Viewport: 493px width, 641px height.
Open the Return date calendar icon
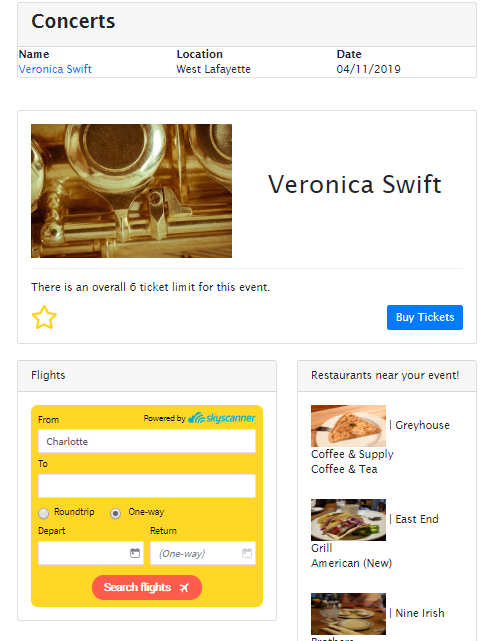click(x=247, y=553)
